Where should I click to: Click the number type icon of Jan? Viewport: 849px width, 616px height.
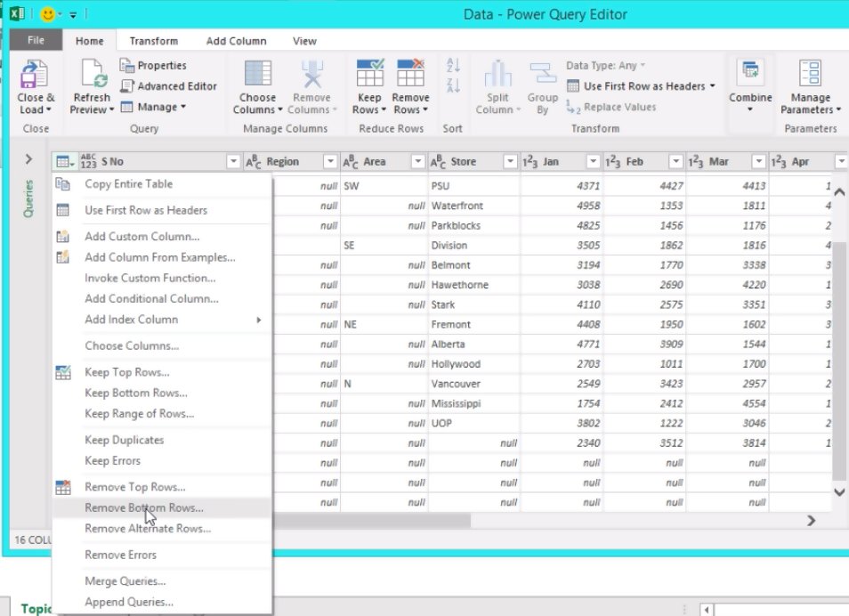click(x=530, y=161)
